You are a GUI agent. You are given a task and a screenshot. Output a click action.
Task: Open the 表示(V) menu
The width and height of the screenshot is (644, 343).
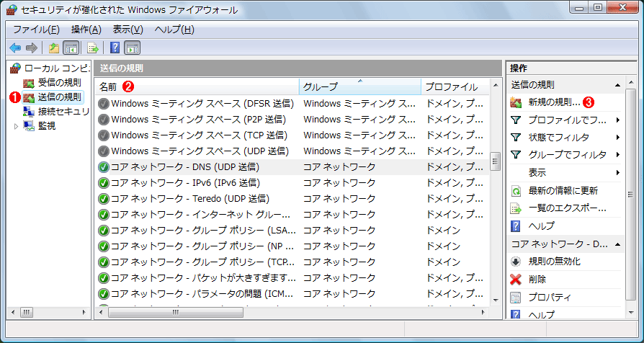tap(128, 30)
